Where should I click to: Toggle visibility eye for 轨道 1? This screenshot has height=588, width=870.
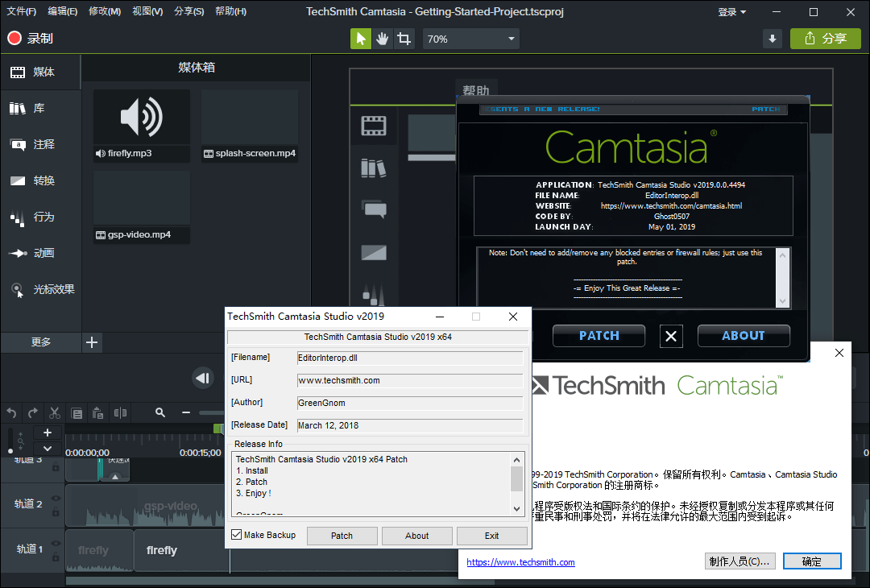pyautogui.click(x=56, y=543)
